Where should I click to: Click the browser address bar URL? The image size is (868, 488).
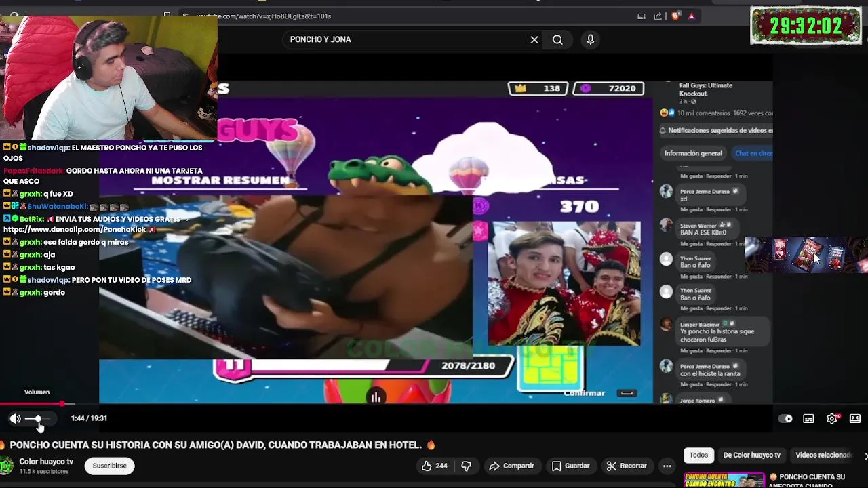click(264, 16)
